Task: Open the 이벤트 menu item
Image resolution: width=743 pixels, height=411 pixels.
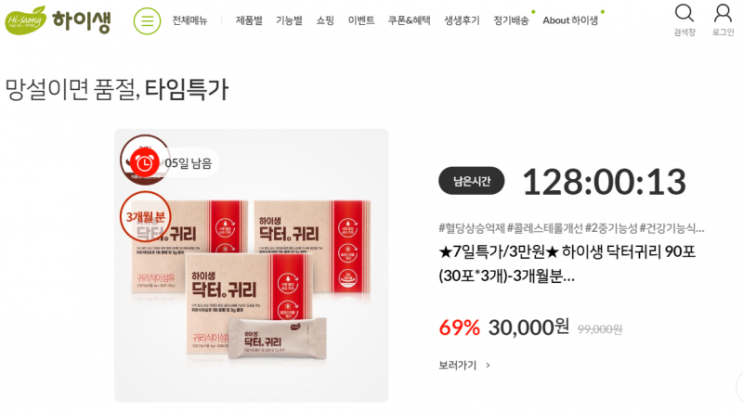Action: [x=361, y=20]
